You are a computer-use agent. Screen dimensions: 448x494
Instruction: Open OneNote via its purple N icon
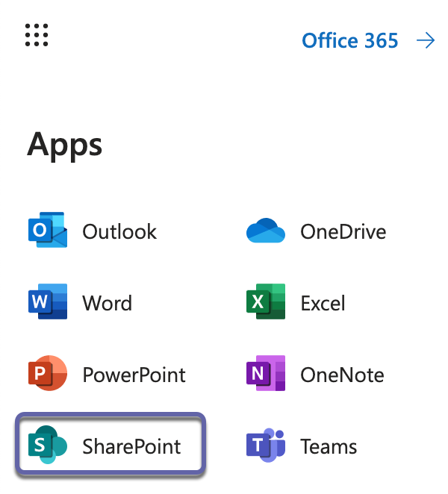tap(266, 373)
